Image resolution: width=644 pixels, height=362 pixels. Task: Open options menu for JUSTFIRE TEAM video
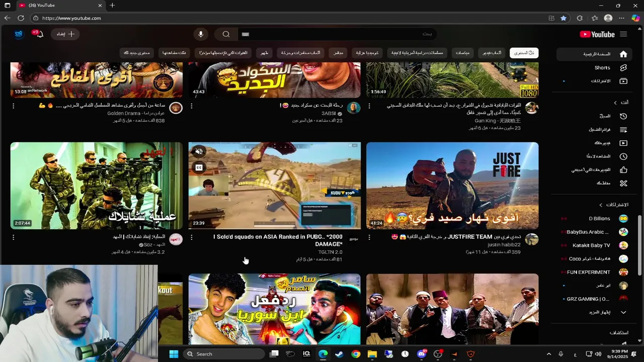coord(369,237)
